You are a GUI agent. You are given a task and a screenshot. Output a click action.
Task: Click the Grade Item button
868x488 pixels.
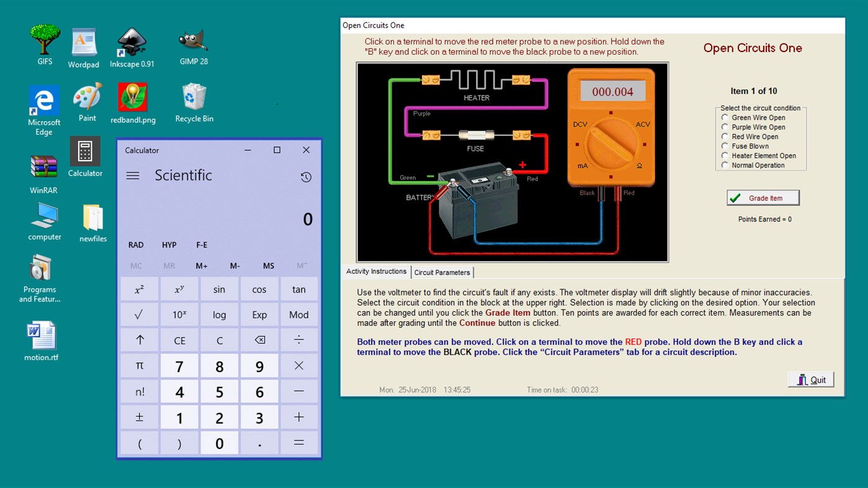tap(763, 197)
